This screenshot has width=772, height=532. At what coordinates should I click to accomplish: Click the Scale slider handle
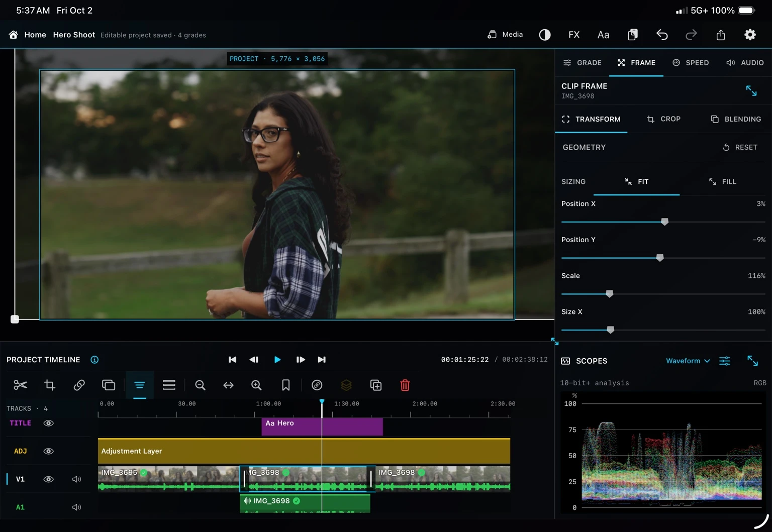[609, 294]
